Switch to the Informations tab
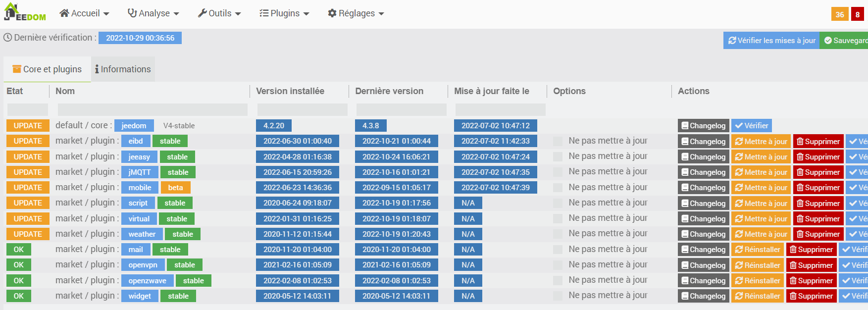868x310 pixels. 123,69
